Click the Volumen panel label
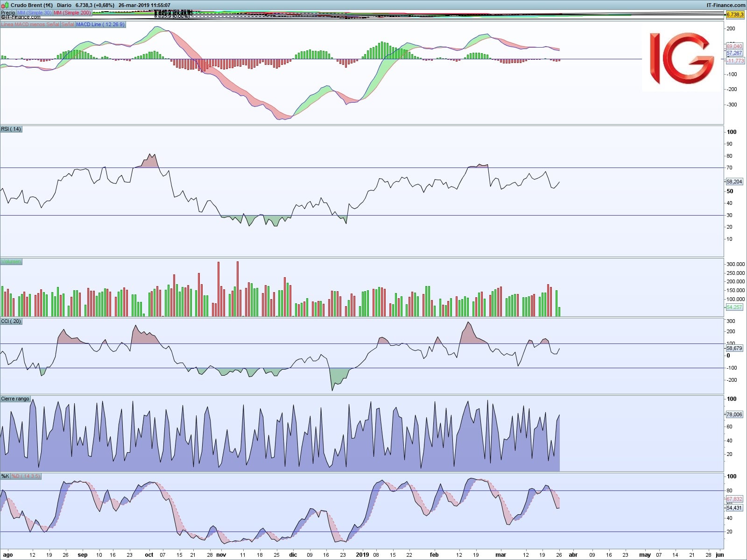747x560 pixels. click(x=11, y=261)
